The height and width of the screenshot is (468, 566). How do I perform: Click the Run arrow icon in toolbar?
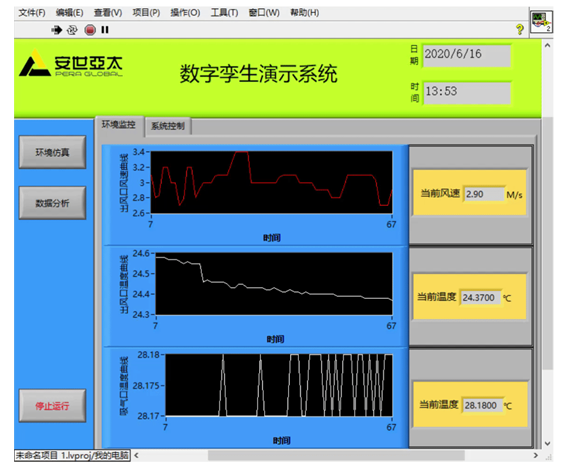tap(56, 30)
